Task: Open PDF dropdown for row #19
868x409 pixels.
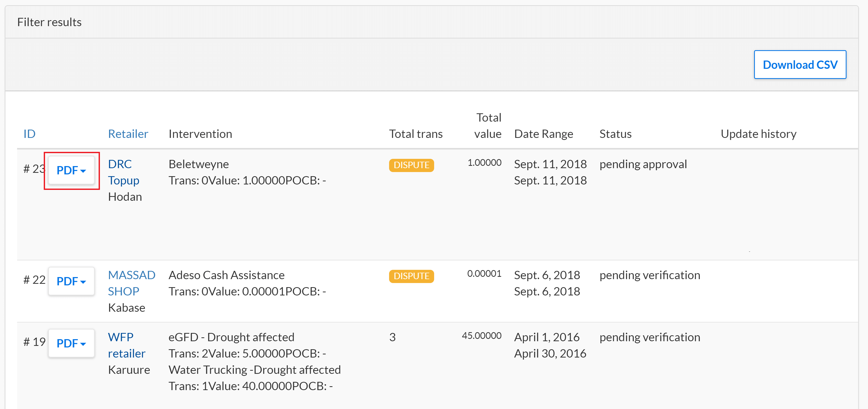Action: click(x=71, y=343)
